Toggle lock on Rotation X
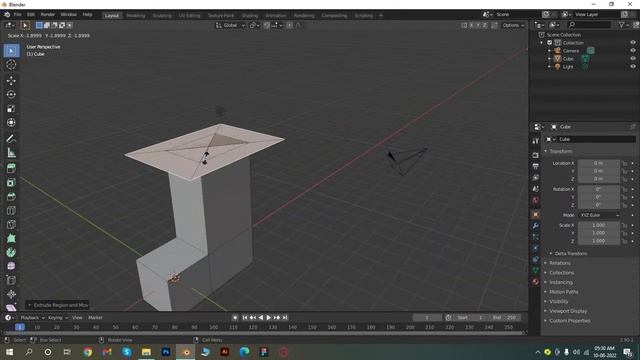Screen dimensions: 640x360 (x=624, y=189)
